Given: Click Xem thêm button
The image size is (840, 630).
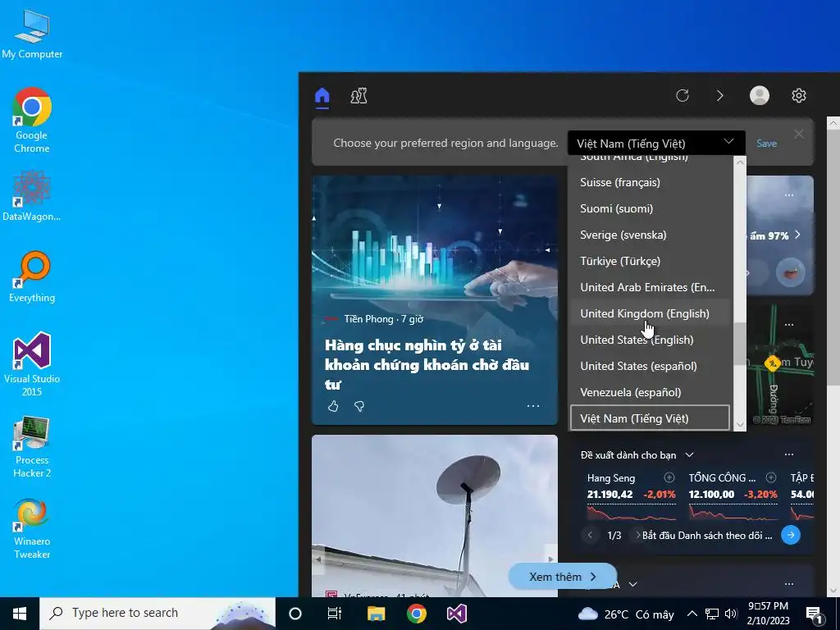Looking at the screenshot, I should point(563,577).
